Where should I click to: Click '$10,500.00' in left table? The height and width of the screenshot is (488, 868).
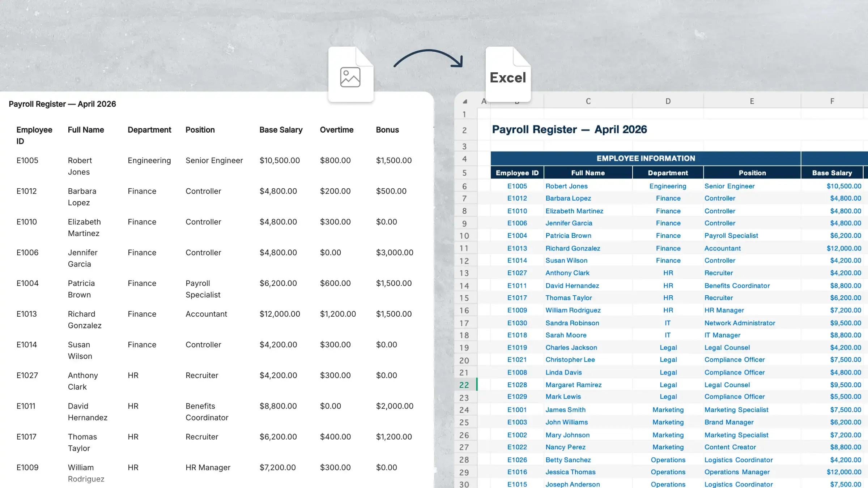coord(280,160)
